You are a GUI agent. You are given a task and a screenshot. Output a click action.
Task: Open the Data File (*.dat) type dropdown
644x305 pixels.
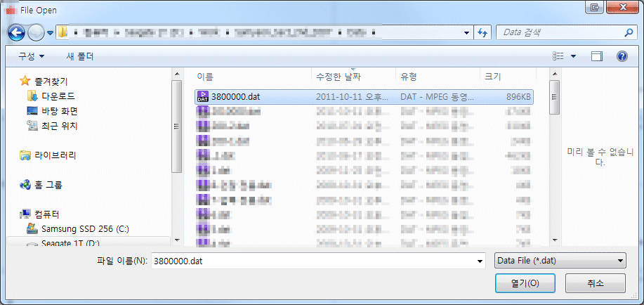click(x=560, y=261)
